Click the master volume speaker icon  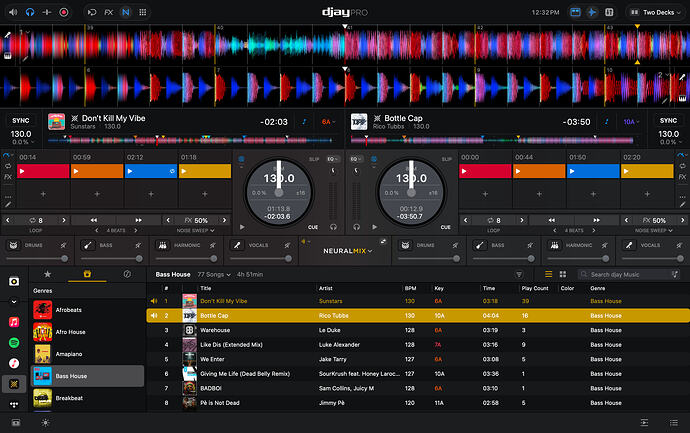[13, 12]
